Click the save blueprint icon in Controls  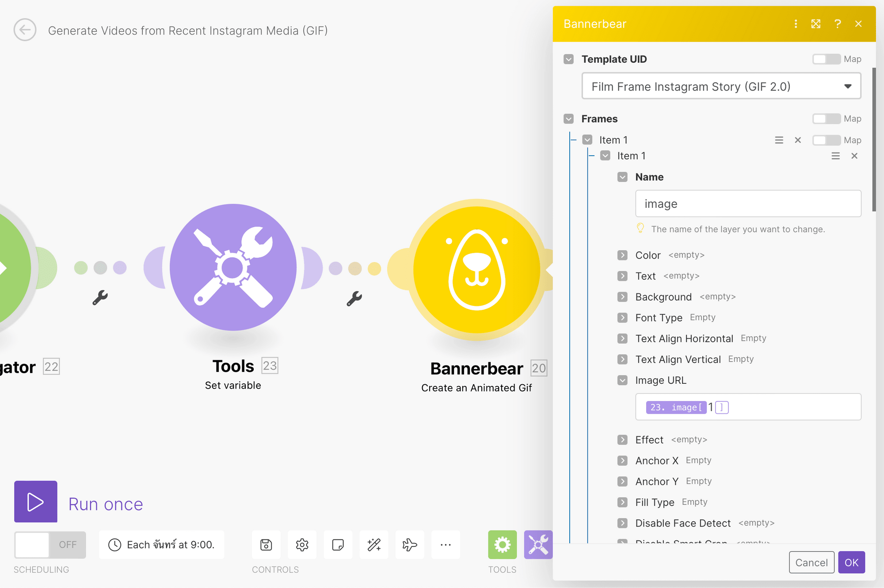(x=266, y=545)
